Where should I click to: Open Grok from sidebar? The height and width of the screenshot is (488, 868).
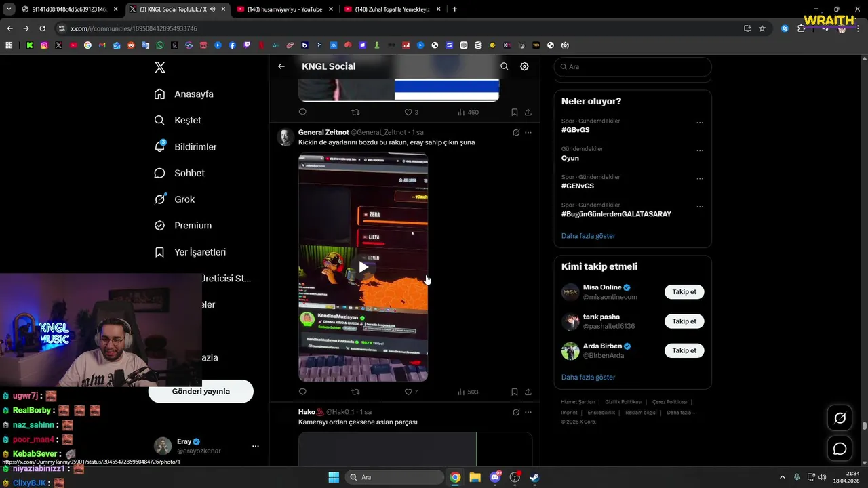point(174,199)
